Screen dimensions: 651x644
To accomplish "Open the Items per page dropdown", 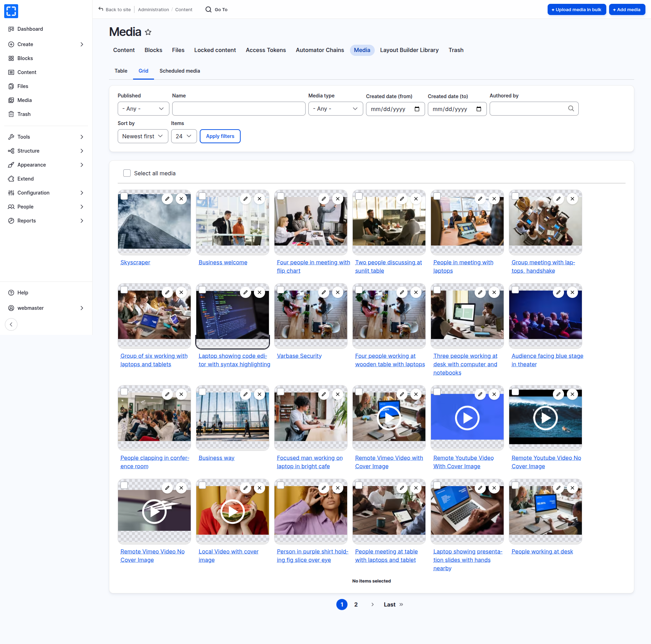I will pos(184,136).
